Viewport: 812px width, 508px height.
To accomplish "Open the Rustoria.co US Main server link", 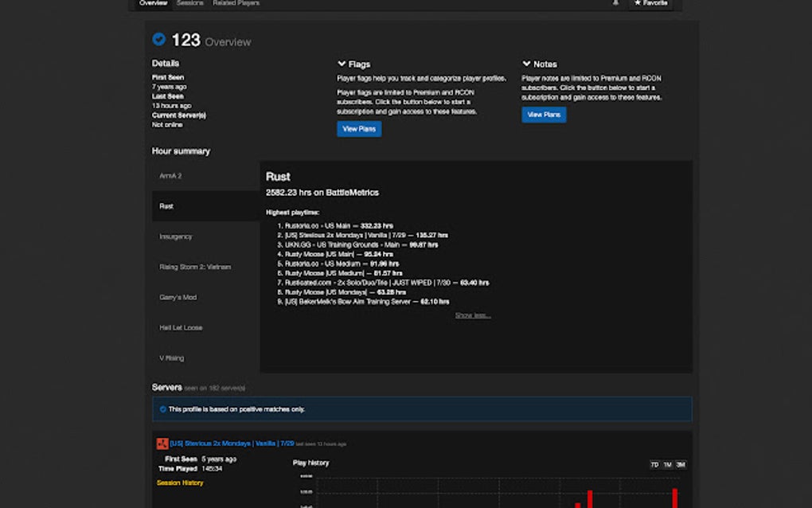I will 314,225.
